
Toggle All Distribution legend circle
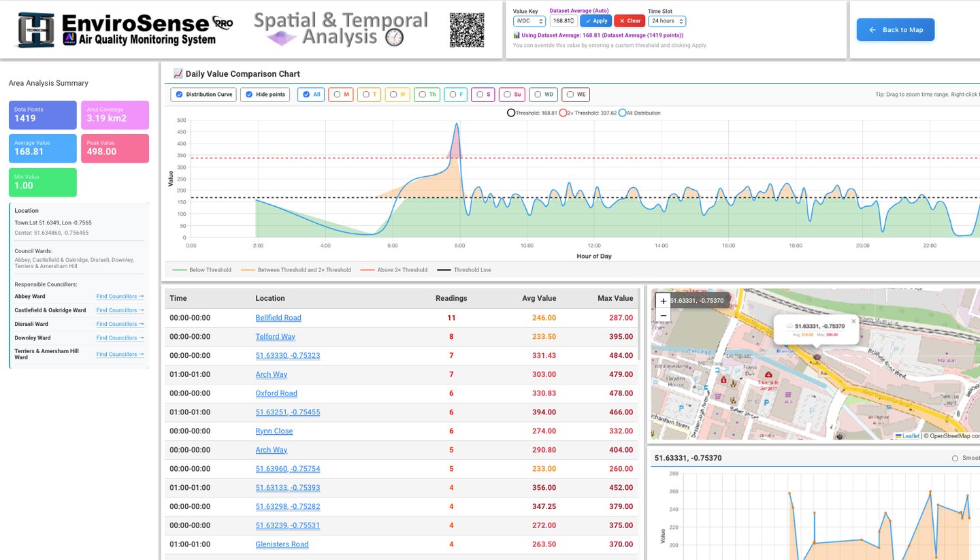pyautogui.click(x=622, y=113)
